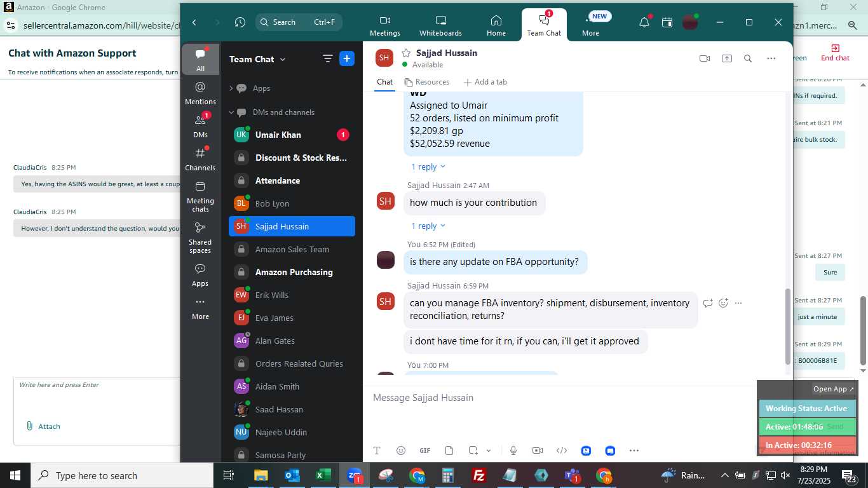Open the Resources tab
This screenshot has height=488, width=868.
pyautogui.click(x=427, y=82)
